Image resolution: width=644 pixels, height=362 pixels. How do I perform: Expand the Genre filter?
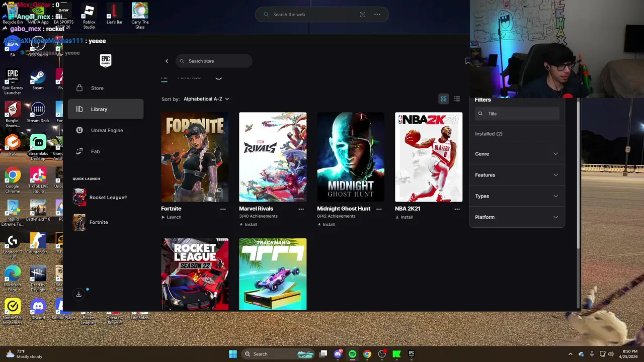click(517, 154)
